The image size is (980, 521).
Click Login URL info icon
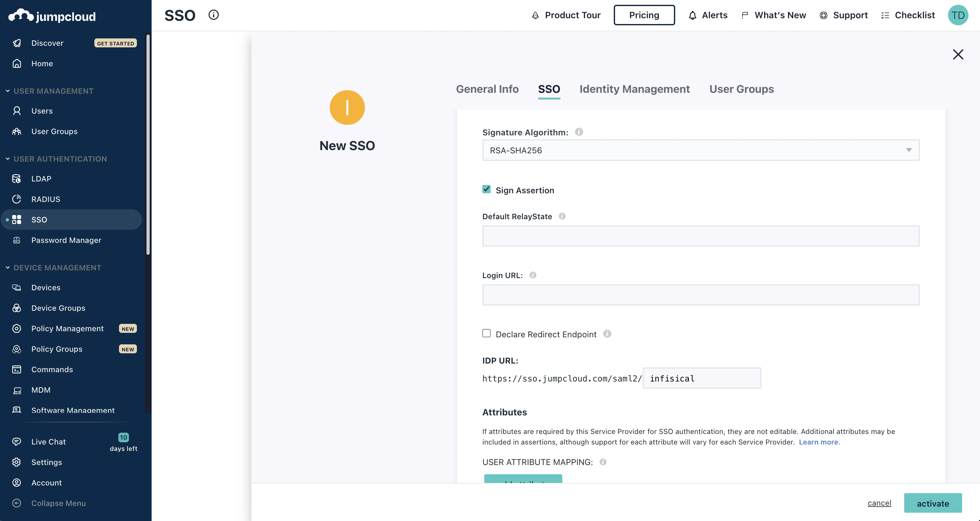[533, 275]
